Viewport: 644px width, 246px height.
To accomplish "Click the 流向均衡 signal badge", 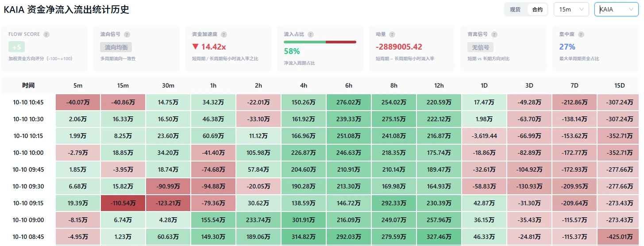I will click(116, 47).
